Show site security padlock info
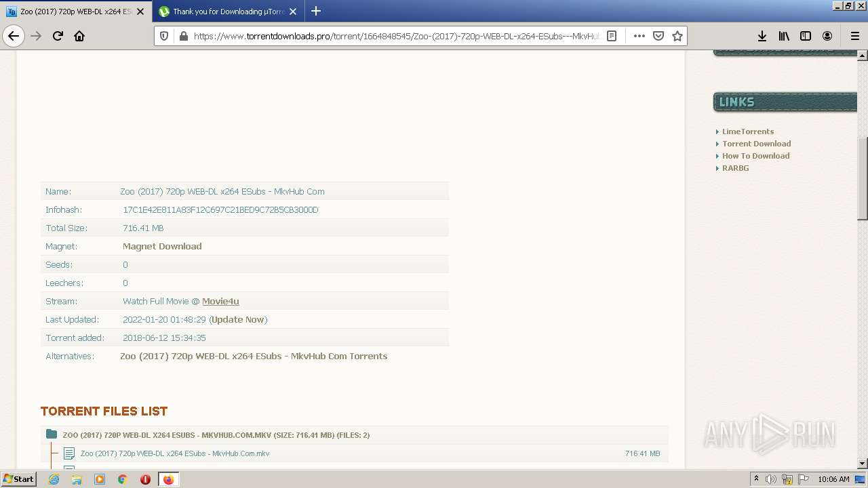868x488 pixels. (x=183, y=36)
